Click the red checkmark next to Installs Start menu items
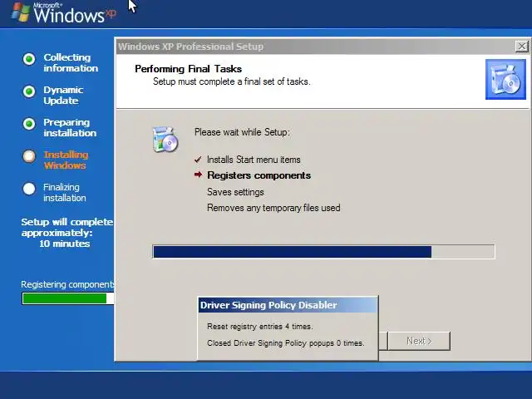Screen dimensions: 532x399 198,160
